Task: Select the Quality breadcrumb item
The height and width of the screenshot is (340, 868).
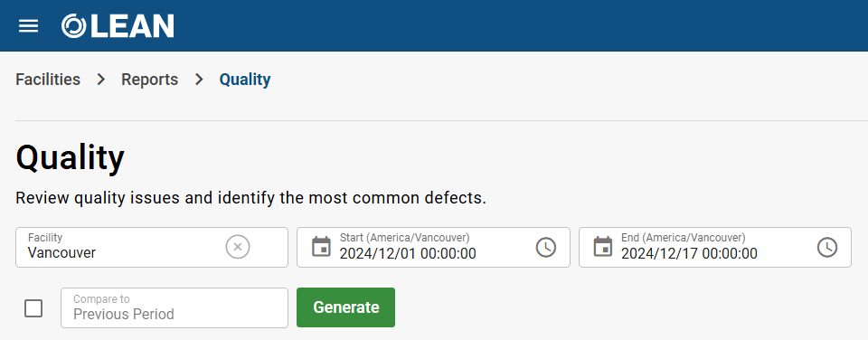Action: pyautogui.click(x=245, y=80)
